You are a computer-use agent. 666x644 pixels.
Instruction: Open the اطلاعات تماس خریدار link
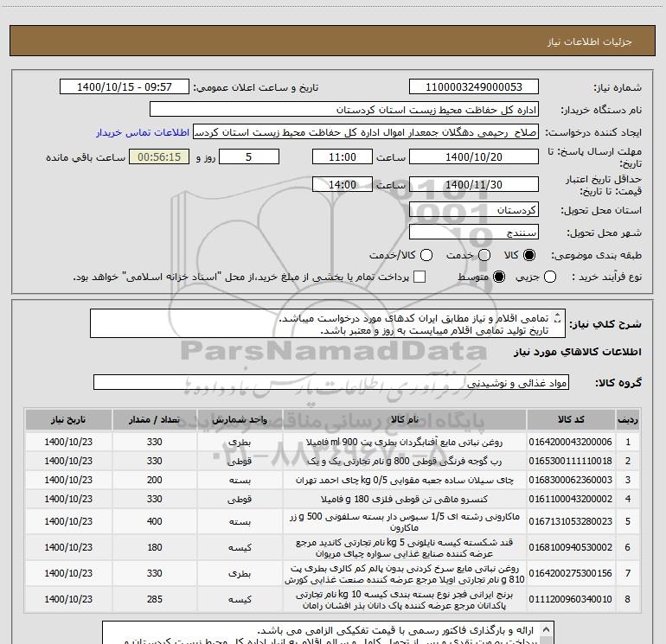pyautogui.click(x=143, y=132)
